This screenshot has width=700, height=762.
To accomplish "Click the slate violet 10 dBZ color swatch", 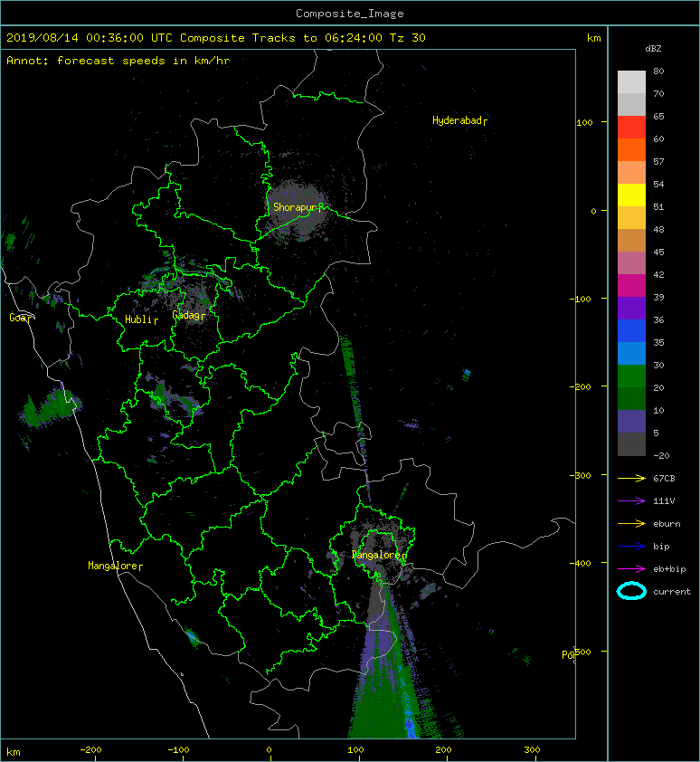I will tap(631, 422).
